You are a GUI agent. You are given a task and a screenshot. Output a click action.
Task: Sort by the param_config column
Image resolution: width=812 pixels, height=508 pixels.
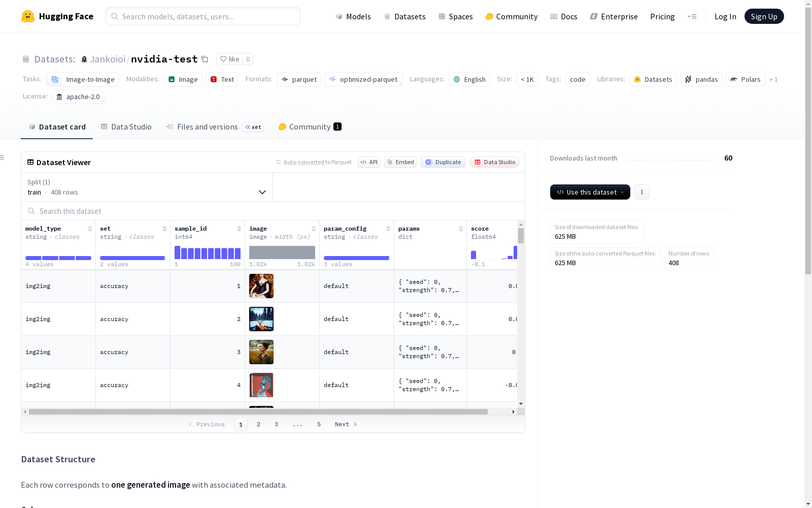pos(388,229)
